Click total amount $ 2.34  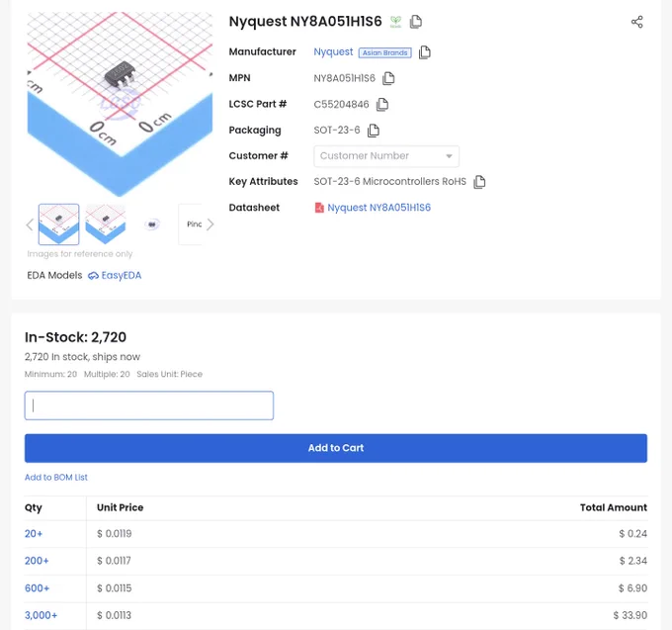(x=633, y=561)
